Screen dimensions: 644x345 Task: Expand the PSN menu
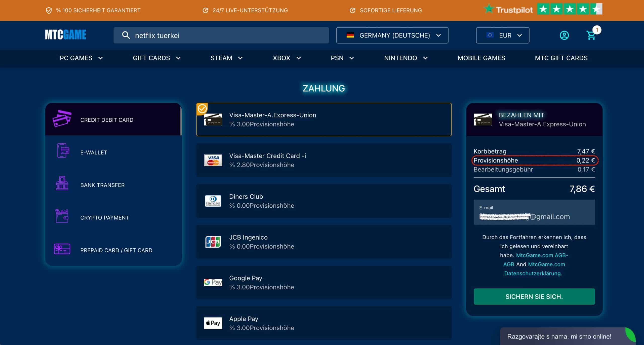(342, 58)
